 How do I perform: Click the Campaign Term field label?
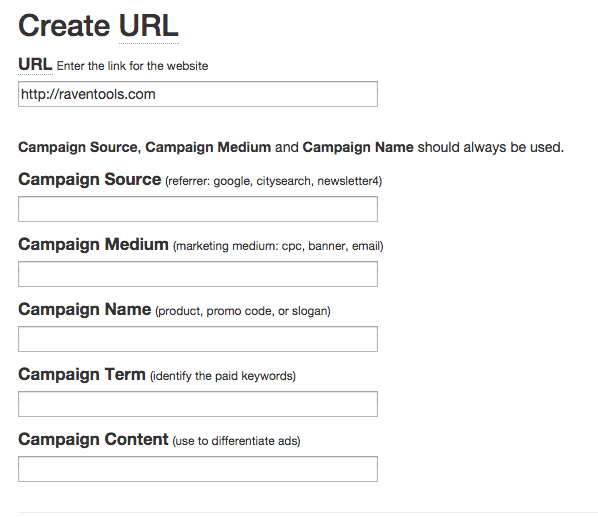coord(82,374)
